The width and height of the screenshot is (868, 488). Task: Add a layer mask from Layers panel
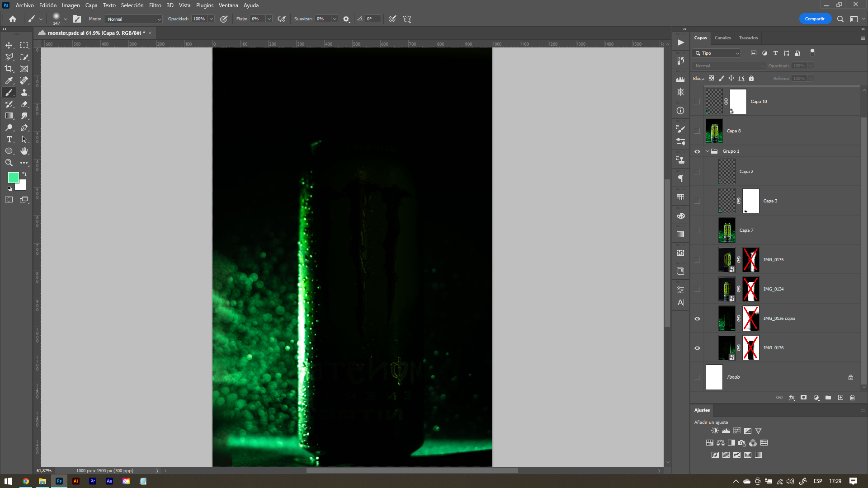[803, 398]
